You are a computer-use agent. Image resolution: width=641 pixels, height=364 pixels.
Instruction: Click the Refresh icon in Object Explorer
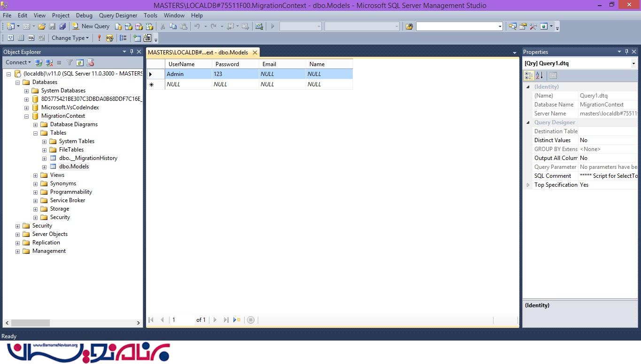click(x=80, y=62)
